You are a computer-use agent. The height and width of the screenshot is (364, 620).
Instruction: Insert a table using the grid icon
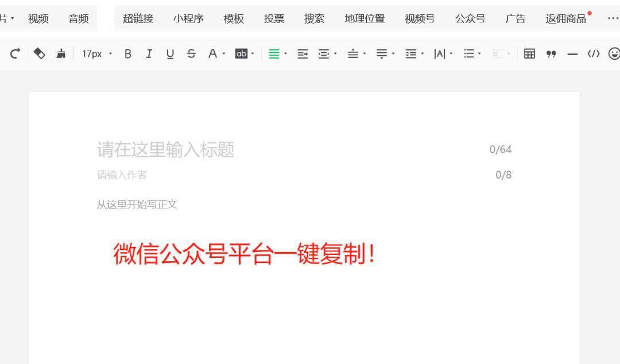[529, 53]
